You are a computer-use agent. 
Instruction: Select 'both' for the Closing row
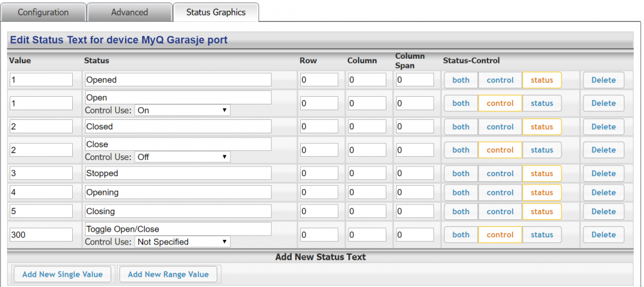point(460,212)
